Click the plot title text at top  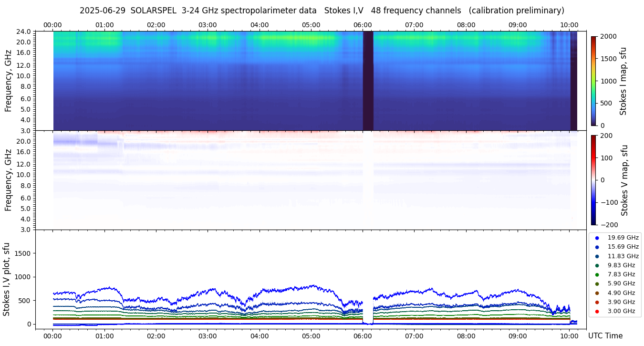[x=322, y=10]
